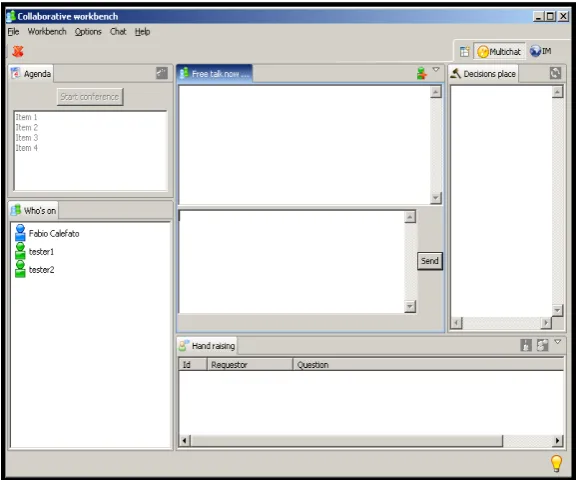Click the Decisions place scroll left arrow
Viewport: 579px width, 480px height.
[456, 323]
